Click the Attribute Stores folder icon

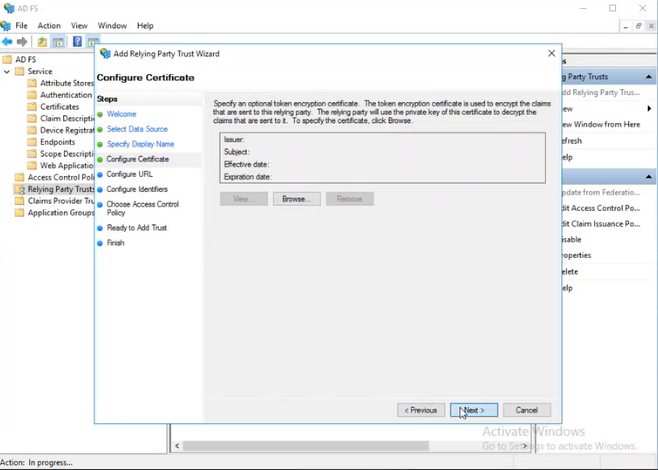pos(32,83)
